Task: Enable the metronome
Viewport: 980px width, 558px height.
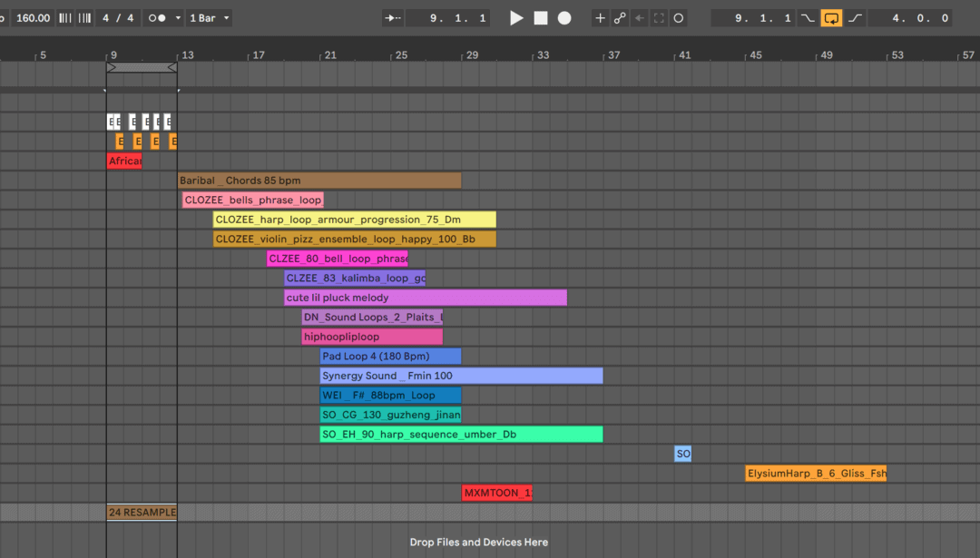Action: point(155,17)
